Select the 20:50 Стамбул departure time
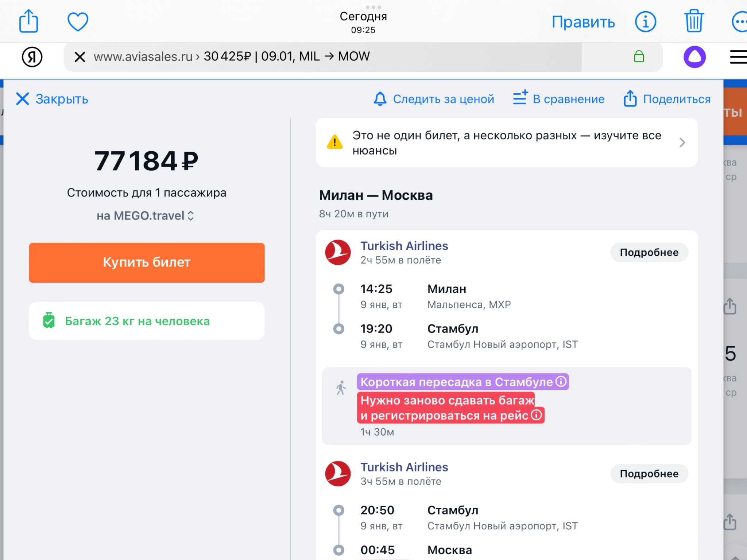The width and height of the screenshot is (747, 560). (x=378, y=510)
